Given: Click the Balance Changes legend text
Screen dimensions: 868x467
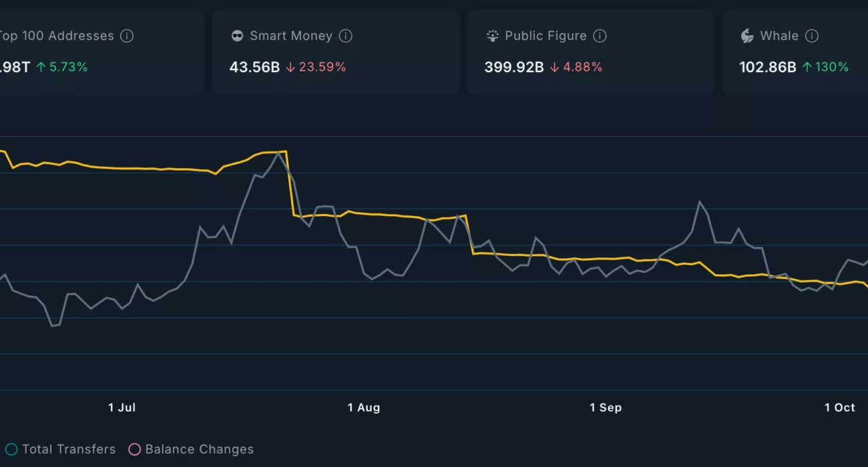Looking at the screenshot, I should point(199,450).
